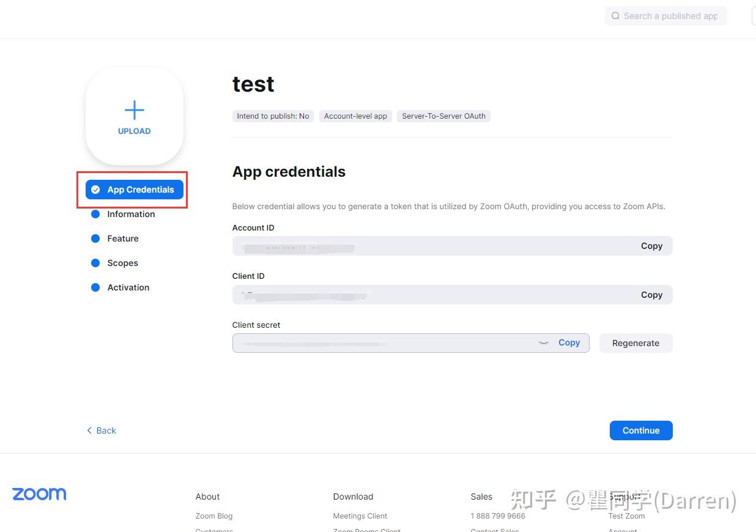Copy the Client ID

pyautogui.click(x=651, y=295)
